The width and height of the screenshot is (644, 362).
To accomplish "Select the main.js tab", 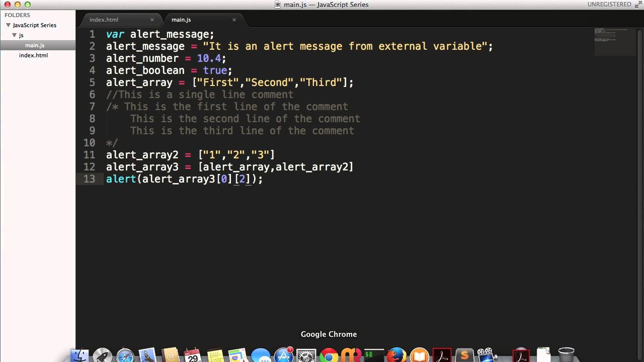I will click(x=181, y=20).
